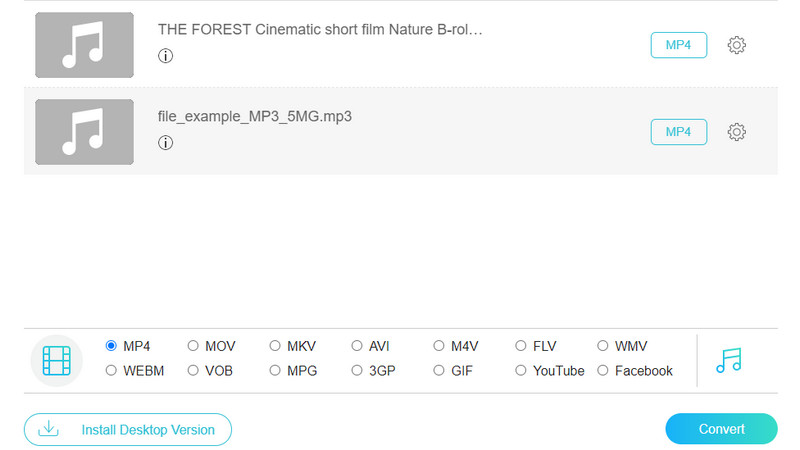Screen dimensions: 800x450
Task: Switch to video formats film icon
Action: (57, 360)
